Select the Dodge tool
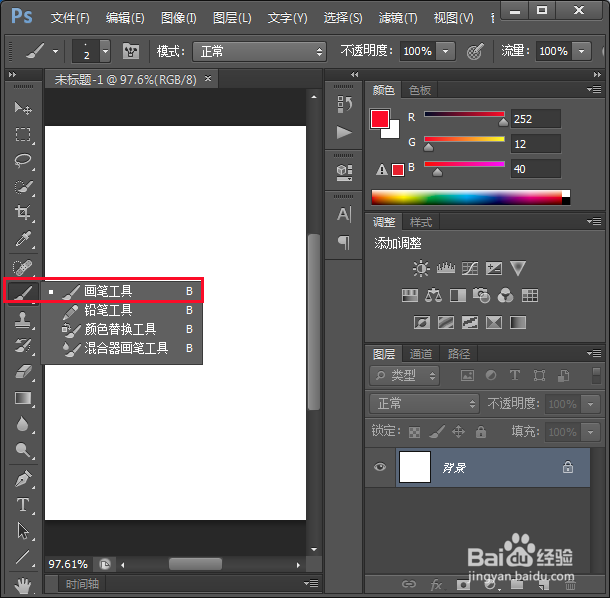 point(23,450)
